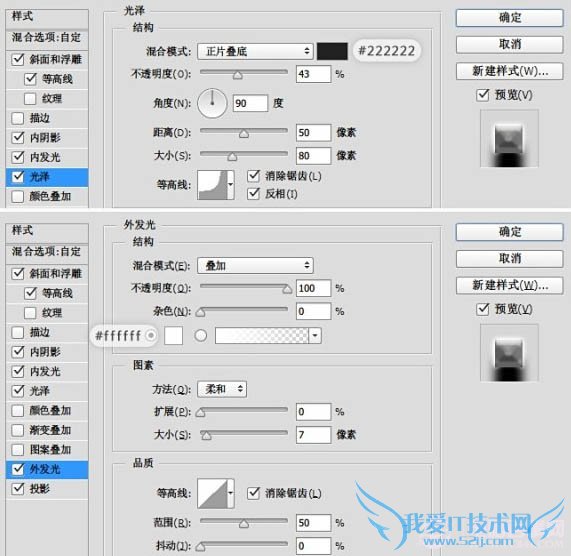This screenshot has width=571, height=556.
Task: Click the 外发光 contour curve thumbnail
Action: coord(213,493)
